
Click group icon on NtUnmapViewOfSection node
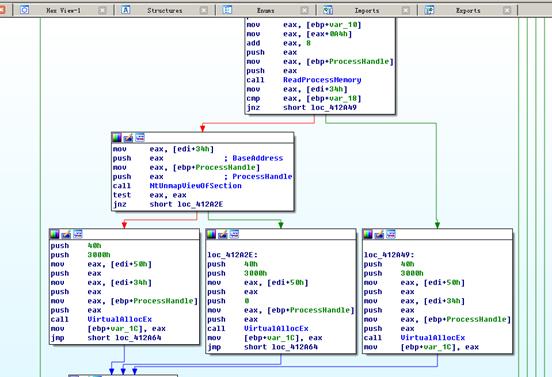140,137
